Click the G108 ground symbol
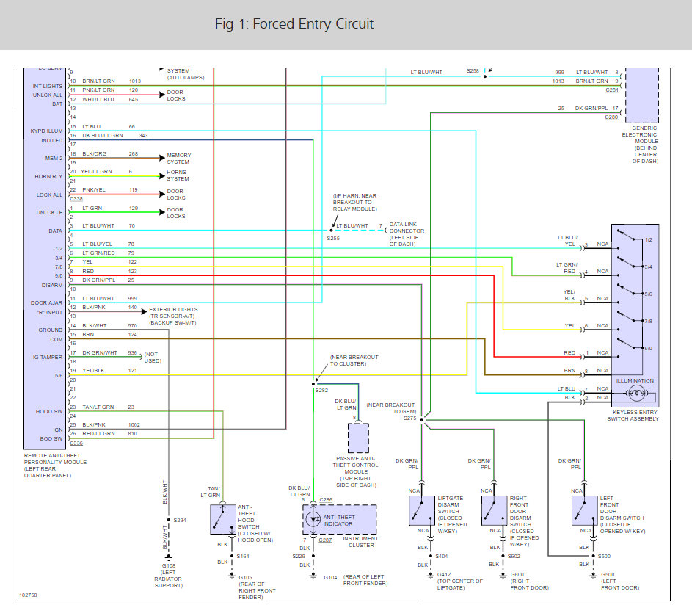 click(169, 557)
